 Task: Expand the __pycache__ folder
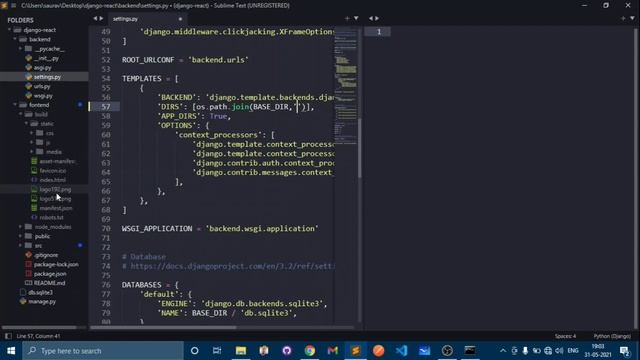(20, 49)
